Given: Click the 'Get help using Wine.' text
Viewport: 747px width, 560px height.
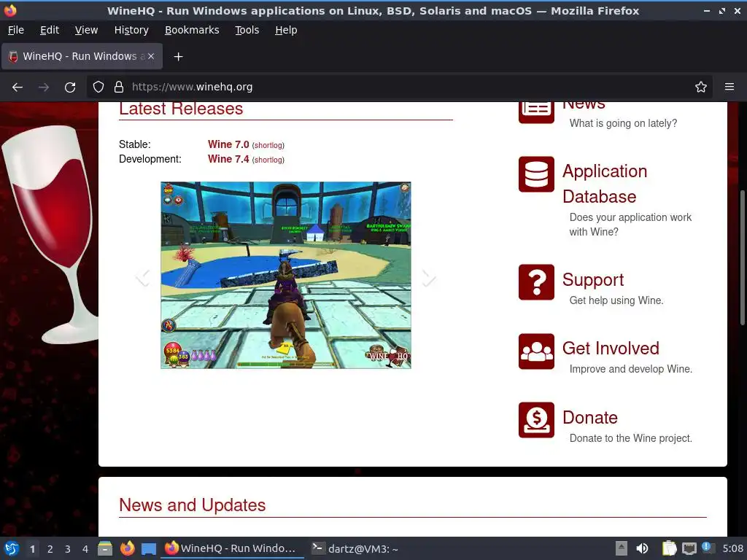Looking at the screenshot, I should [616, 300].
